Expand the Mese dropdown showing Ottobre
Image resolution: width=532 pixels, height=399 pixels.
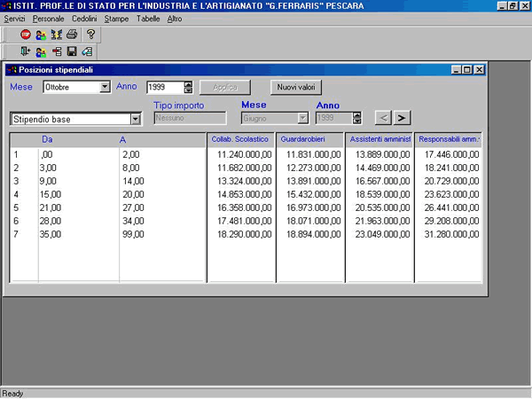105,87
